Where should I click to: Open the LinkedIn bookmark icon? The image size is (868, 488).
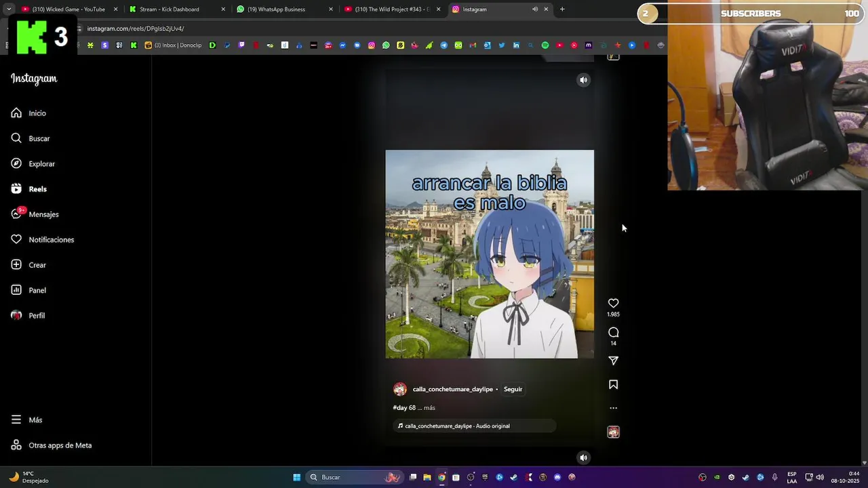pyautogui.click(x=516, y=45)
